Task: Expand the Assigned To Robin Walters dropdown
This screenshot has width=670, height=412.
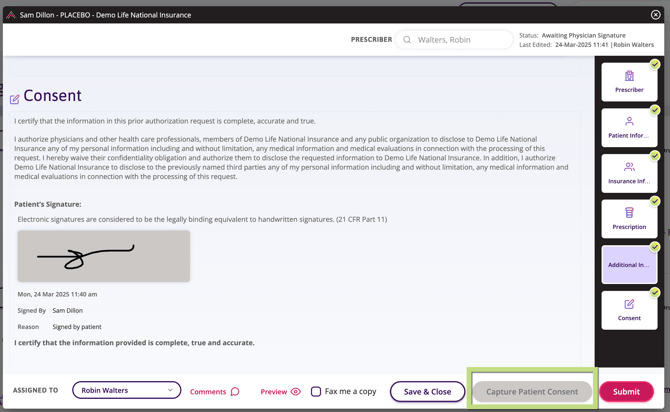Action: click(x=126, y=390)
